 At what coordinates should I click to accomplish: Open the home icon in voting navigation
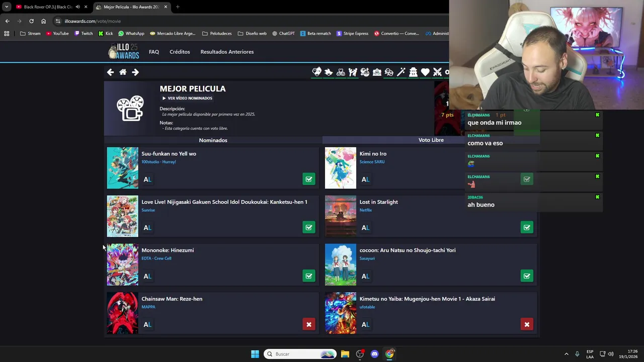tap(123, 72)
